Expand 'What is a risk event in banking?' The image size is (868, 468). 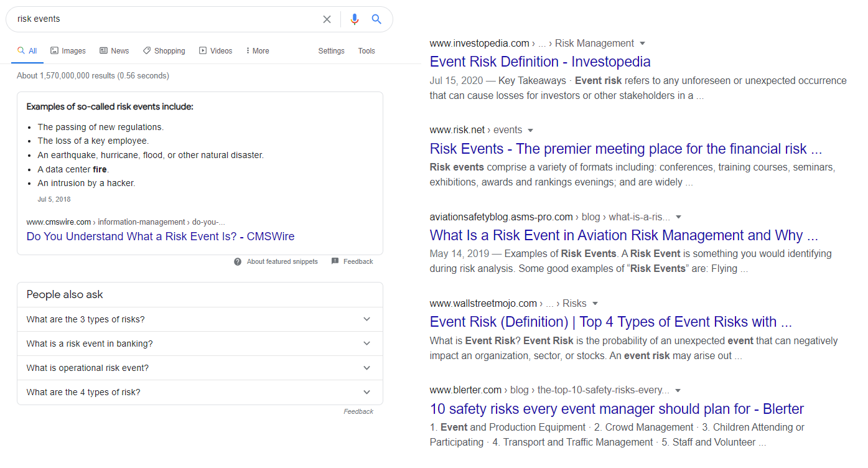[x=200, y=344]
